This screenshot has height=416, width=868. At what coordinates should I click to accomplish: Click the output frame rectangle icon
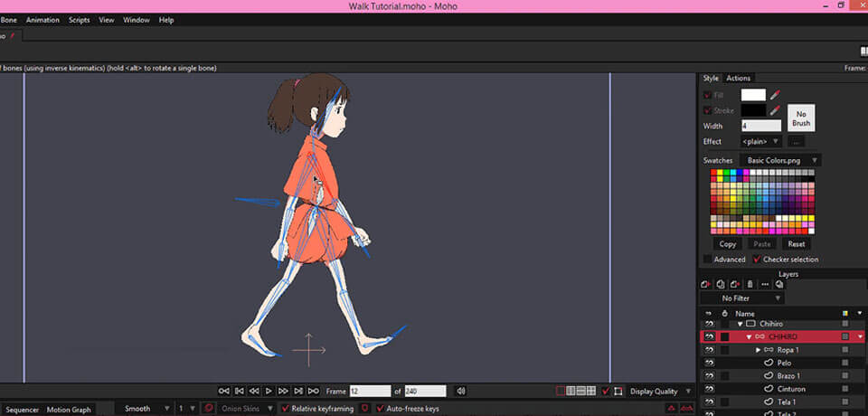[618, 391]
